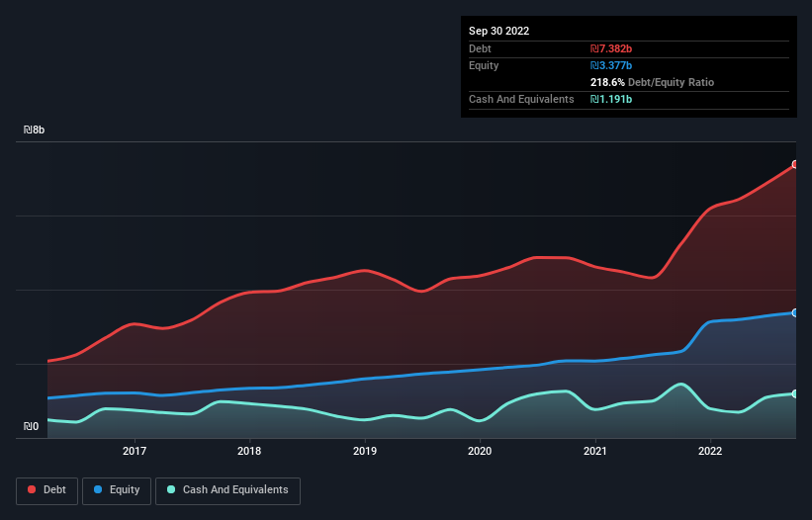Click the 2022 x-axis label
The width and height of the screenshot is (812, 520).
pos(710,451)
